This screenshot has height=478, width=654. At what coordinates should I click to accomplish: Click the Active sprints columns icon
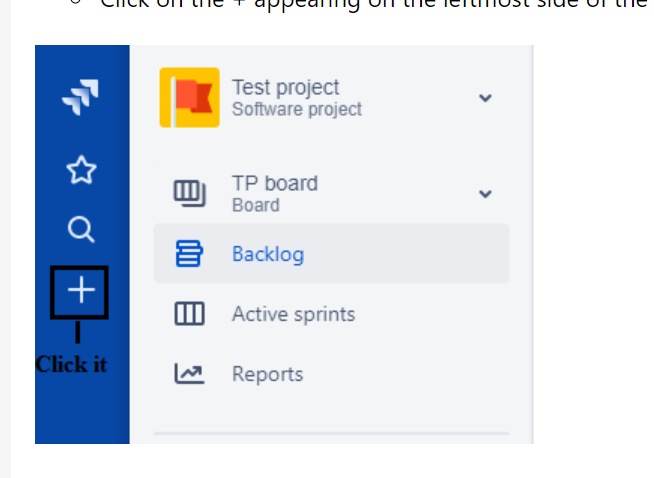(189, 314)
